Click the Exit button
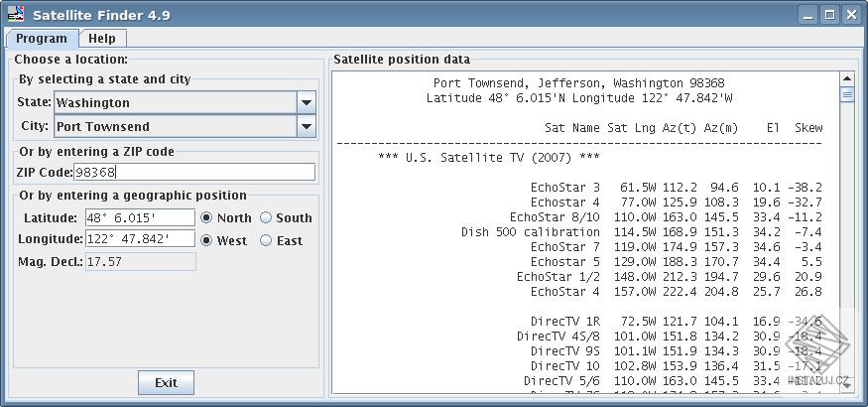Viewport: 868px width, 407px height. coord(166,382)
